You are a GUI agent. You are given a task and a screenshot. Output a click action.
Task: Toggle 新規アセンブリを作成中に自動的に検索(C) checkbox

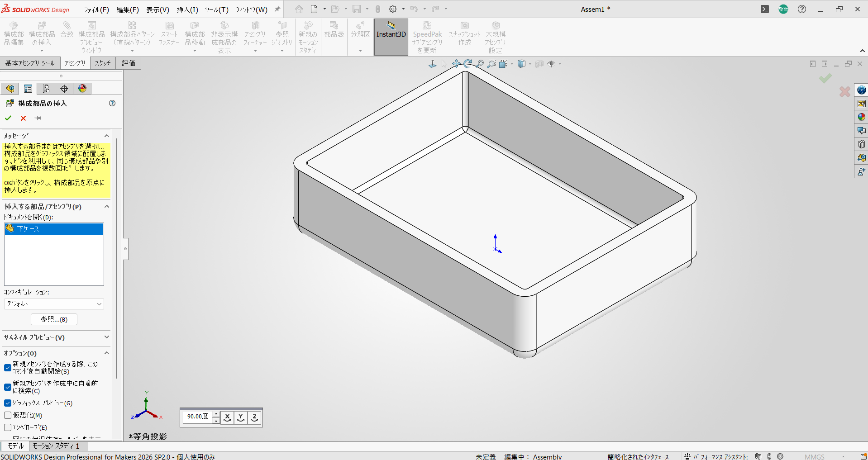pos(8,387)
